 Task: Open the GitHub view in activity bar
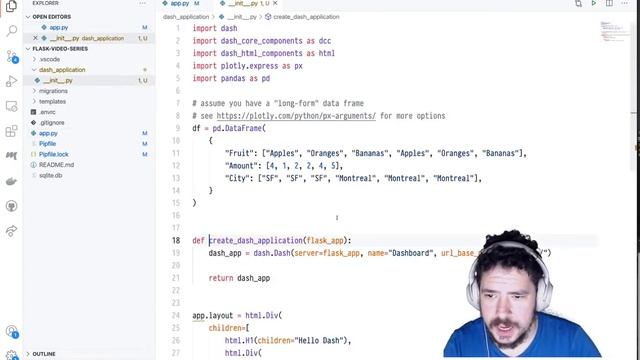11,206
